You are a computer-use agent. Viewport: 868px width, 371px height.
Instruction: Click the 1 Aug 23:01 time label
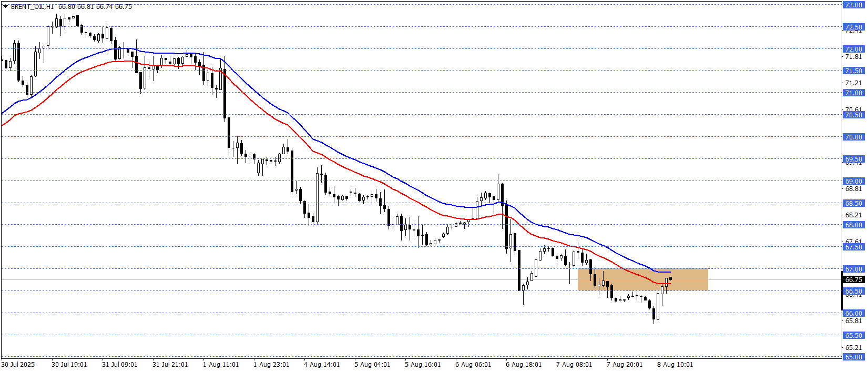pyautogui.click(x=271, y=364)
